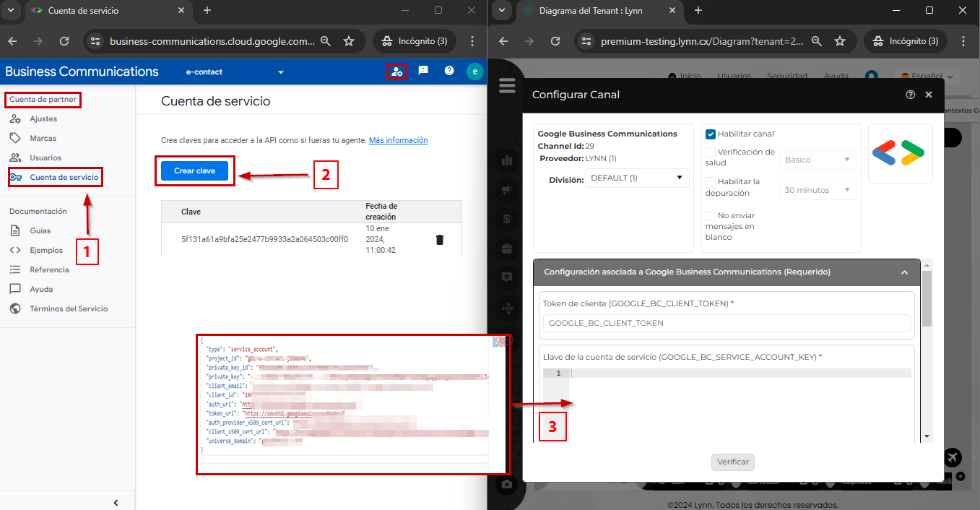
Task: Click the camera icon in Lynn sidebar
Action: 507,484
